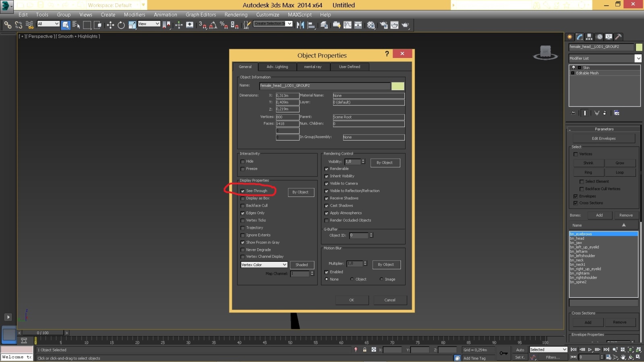Open Select by Name icon
Image resolution: width=644 pixels, height=362 pixels.
(76, 25)
